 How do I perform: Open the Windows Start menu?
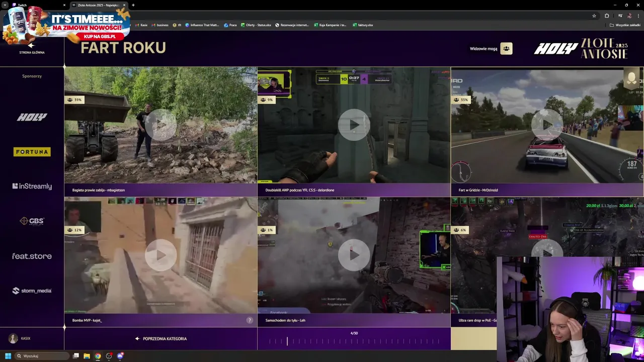pos(8,356)
